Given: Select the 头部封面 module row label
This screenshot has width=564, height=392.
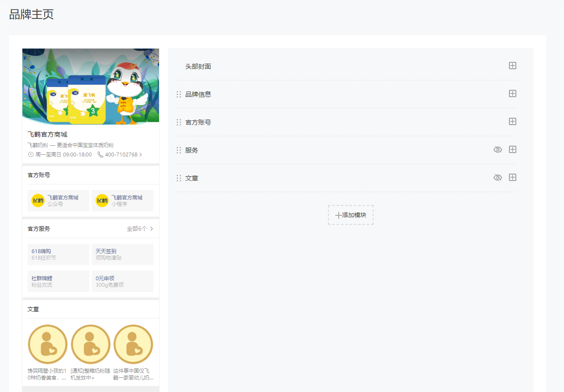Looking at the screenshot, I should coord(198,67).
